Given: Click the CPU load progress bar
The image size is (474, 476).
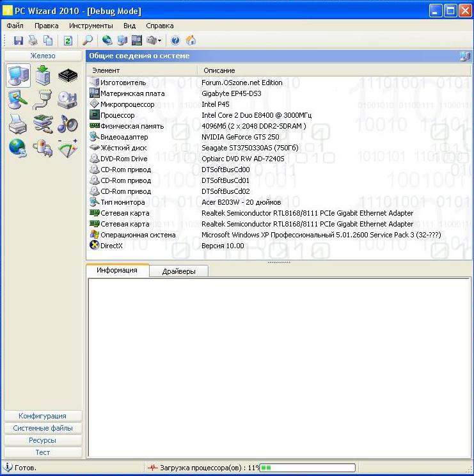Looking at the screenshot, I should pos(307,468).
